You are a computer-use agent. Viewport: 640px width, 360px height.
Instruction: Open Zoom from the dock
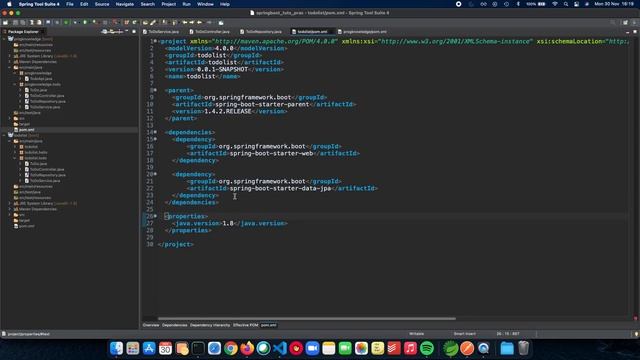click(312, 348)
